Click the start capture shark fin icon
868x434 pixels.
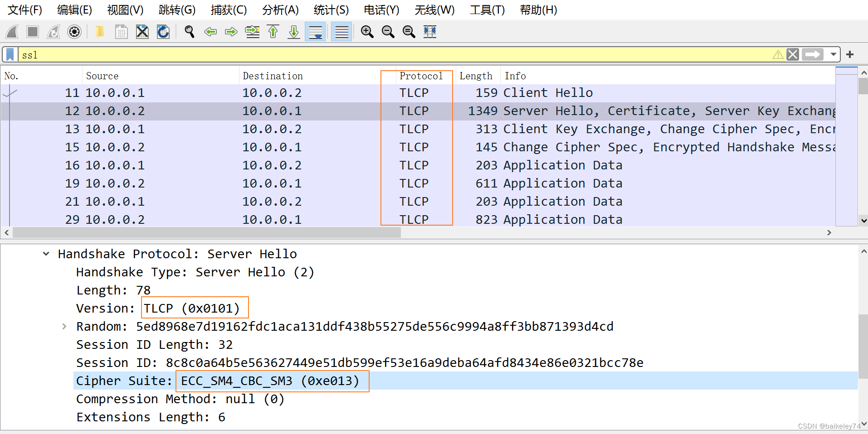(12, 32)
